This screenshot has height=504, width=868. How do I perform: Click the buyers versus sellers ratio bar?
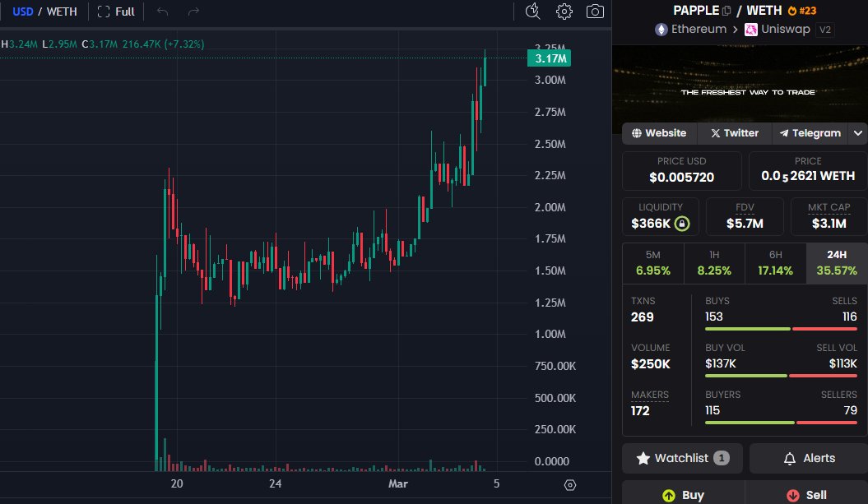(x=781, y=423)
